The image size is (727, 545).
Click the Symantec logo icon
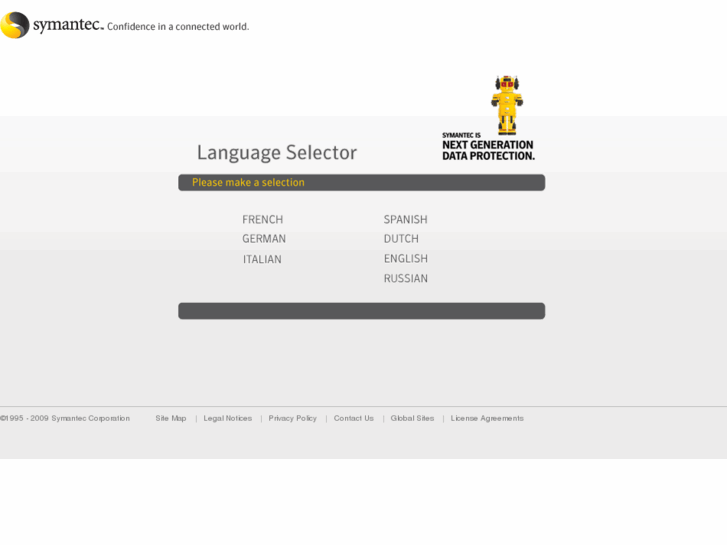15,25
